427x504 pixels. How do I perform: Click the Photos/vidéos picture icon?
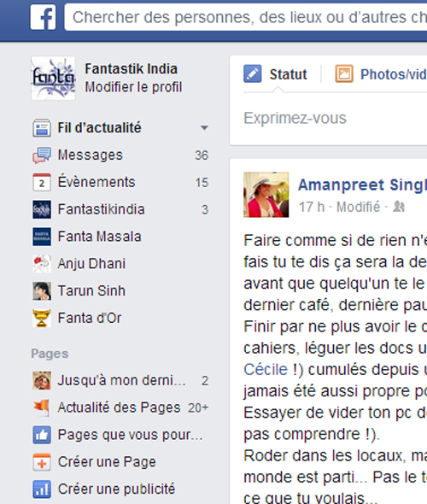coord(344,73)
